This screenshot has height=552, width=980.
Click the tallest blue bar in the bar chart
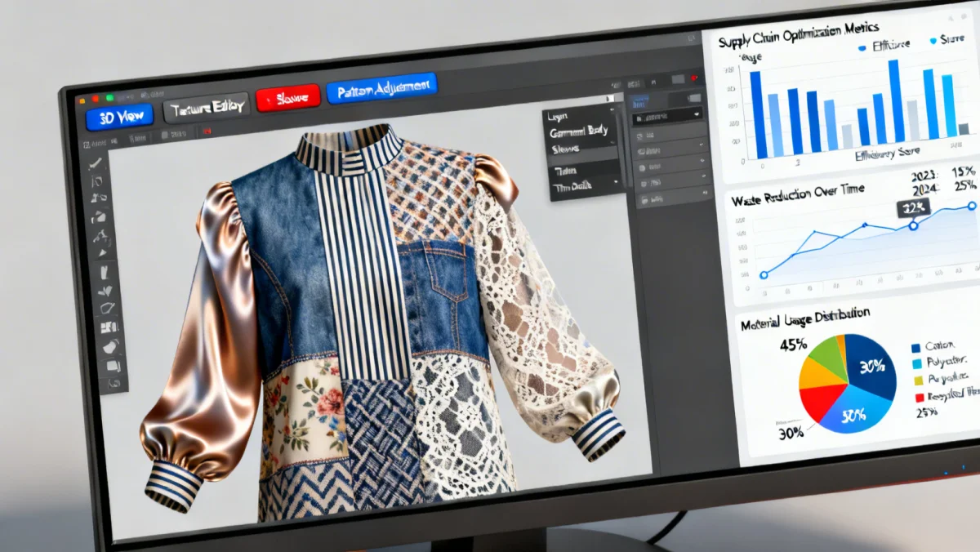click(896, 100)
